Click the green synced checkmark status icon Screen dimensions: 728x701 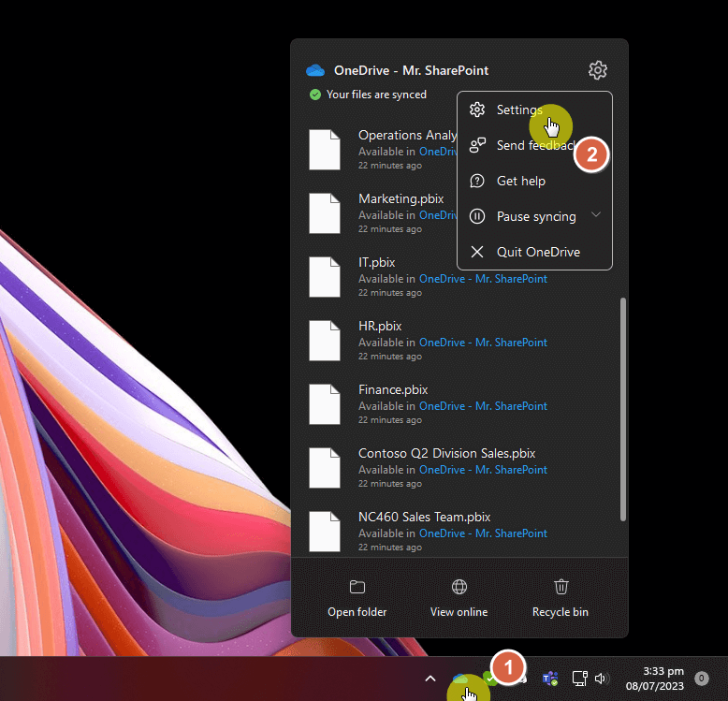315,95
